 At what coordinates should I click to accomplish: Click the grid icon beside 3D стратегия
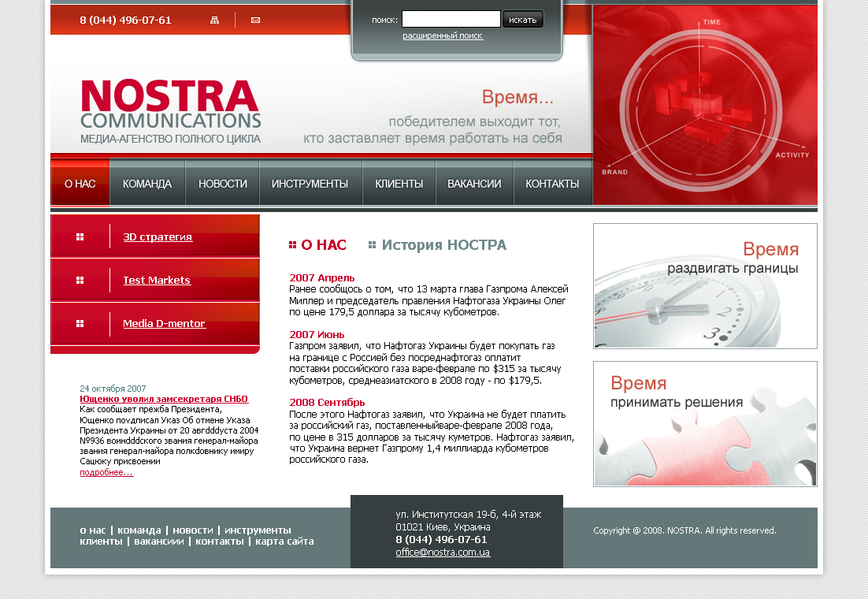click(80, 236)
